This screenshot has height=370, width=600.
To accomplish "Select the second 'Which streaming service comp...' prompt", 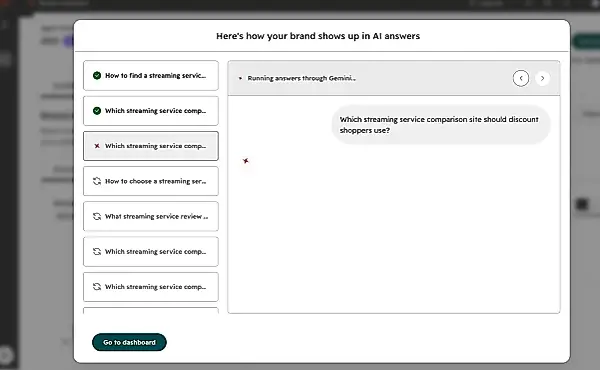I will [x=151, y=111].
